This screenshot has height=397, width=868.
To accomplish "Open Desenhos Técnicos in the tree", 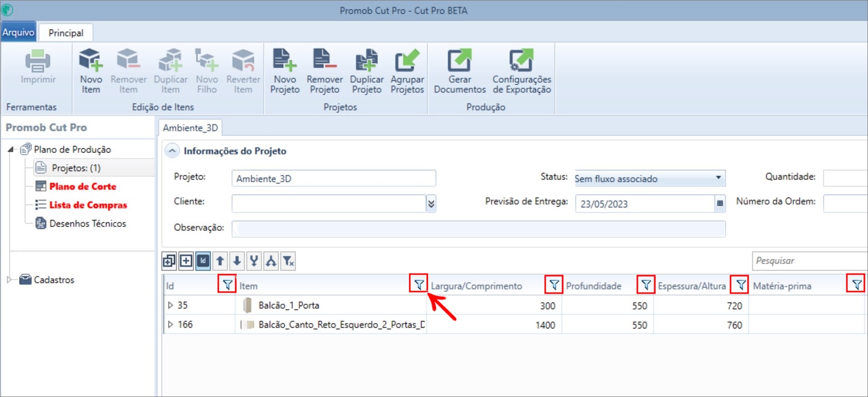I will tap(88, 224).
